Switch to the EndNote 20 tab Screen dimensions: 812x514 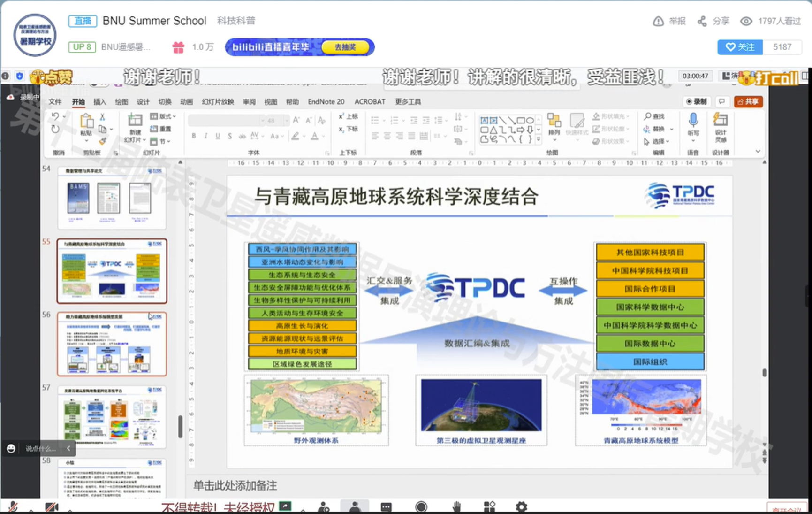tap(326, 102)
